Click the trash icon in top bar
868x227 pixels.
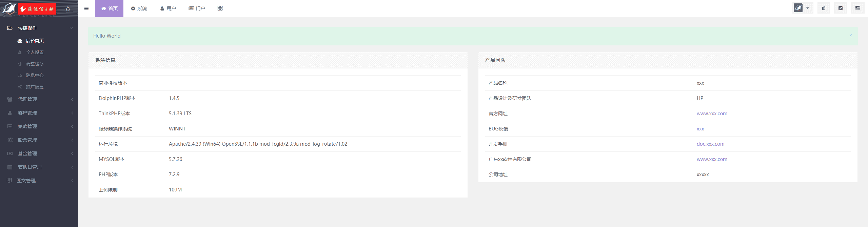coord(824,8)
